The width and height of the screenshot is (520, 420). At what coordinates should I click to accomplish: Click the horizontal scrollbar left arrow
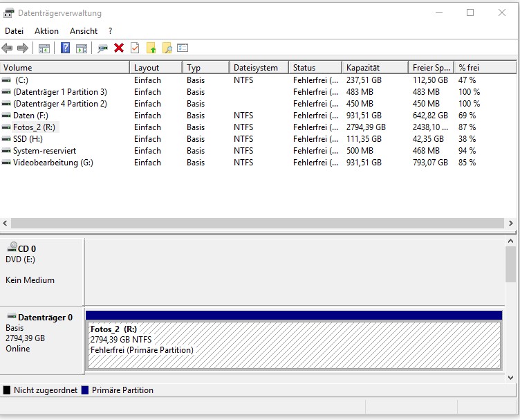click(5, 223)
